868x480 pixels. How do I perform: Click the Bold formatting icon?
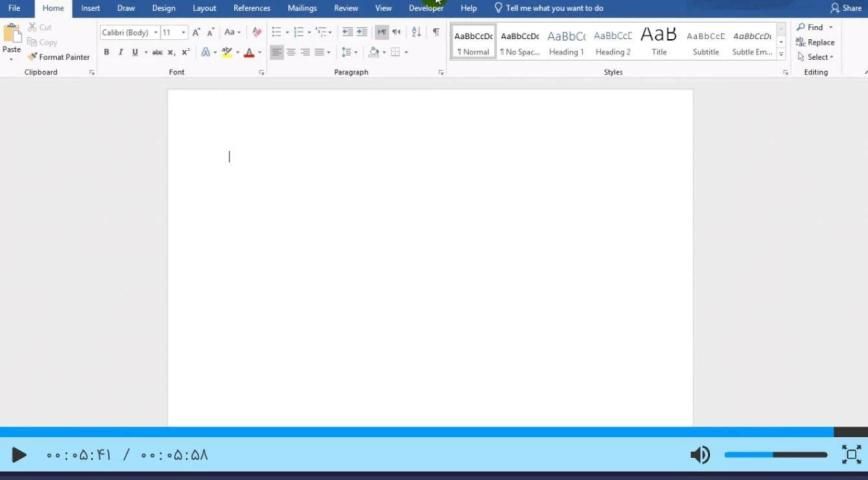pyautogui.click(x=106, y=52)
